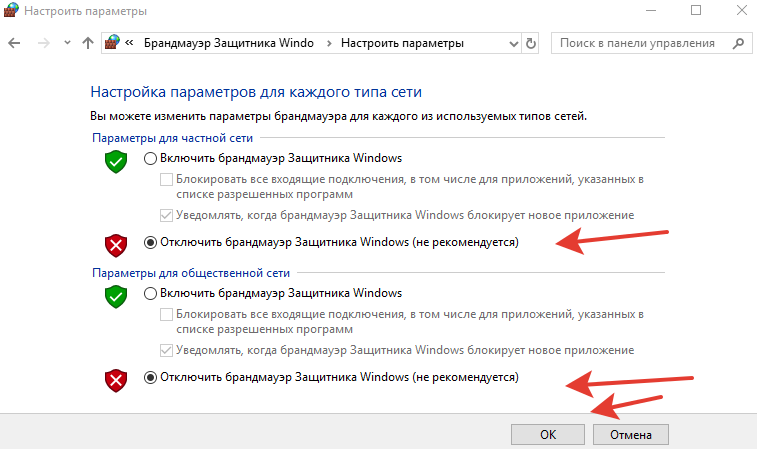Click red shield icon in public network section
The width and height of the screenshot is (757, 449).
tap(116, 380)
